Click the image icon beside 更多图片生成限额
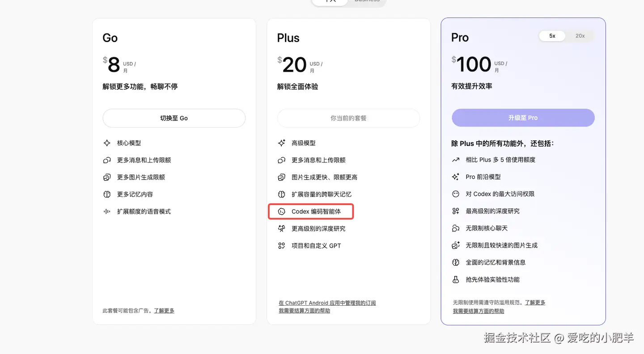 pyautogui.click(x=107, y=177)
